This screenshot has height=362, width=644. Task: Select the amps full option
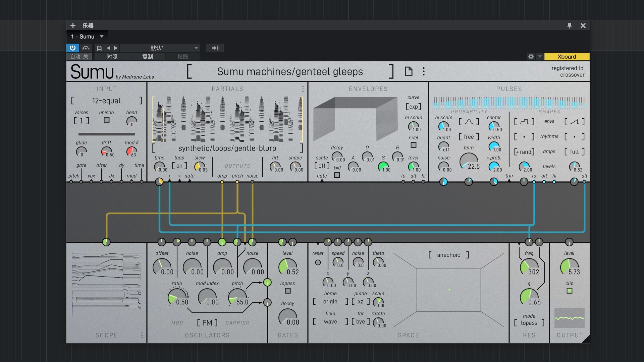click(x=575, y=152)
